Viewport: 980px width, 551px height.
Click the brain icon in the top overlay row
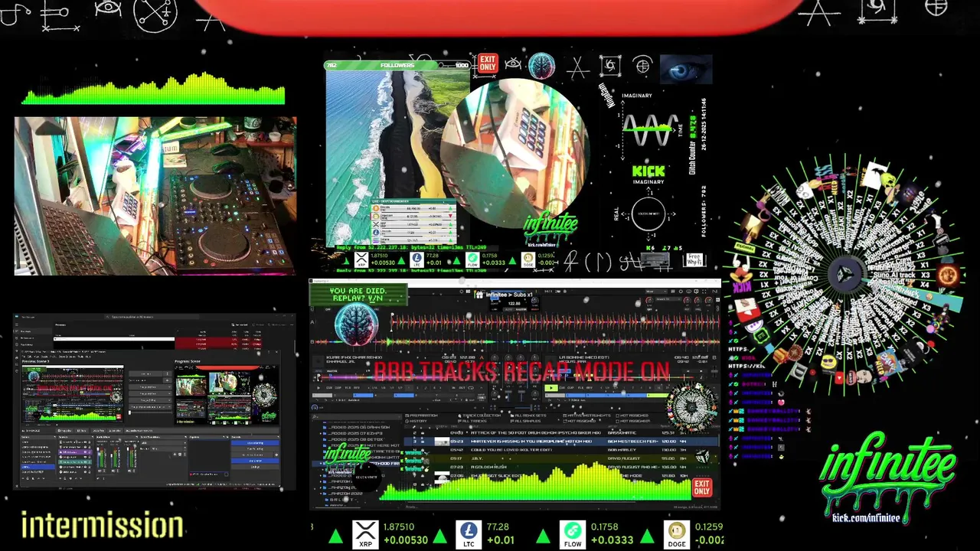pos(541,67)
